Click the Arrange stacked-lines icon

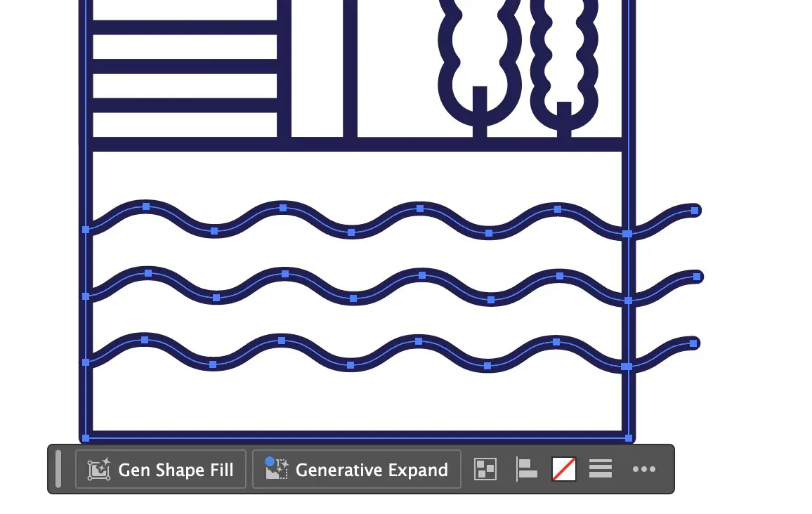click(x=601, y=469)
